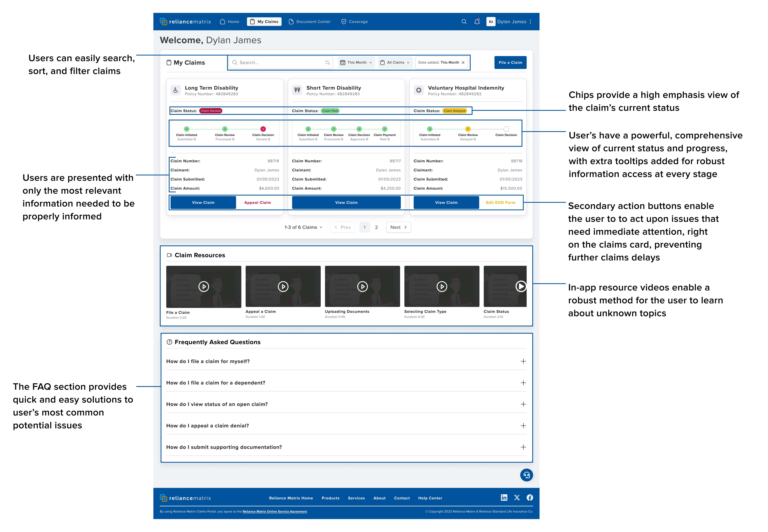Click the green Claim Payment step marker
The width and height of the screenshot is (768, 532).
pos(385,129)
